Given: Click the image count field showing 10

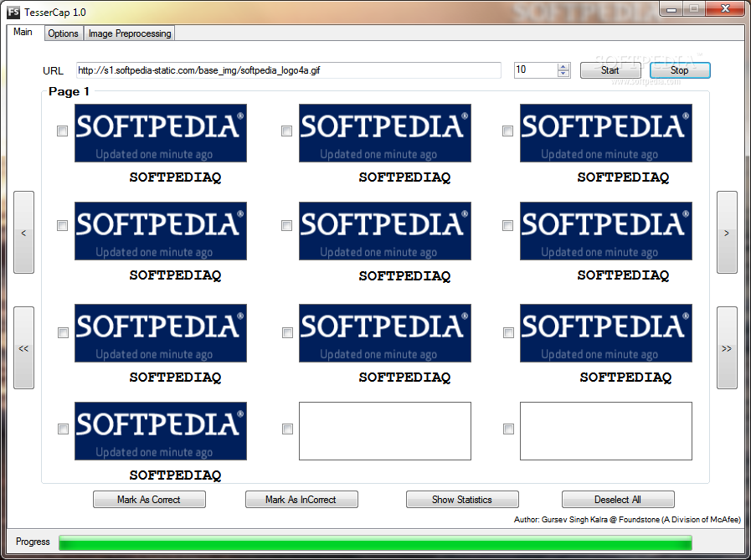Looking at the screenshot, I should 536,70.
